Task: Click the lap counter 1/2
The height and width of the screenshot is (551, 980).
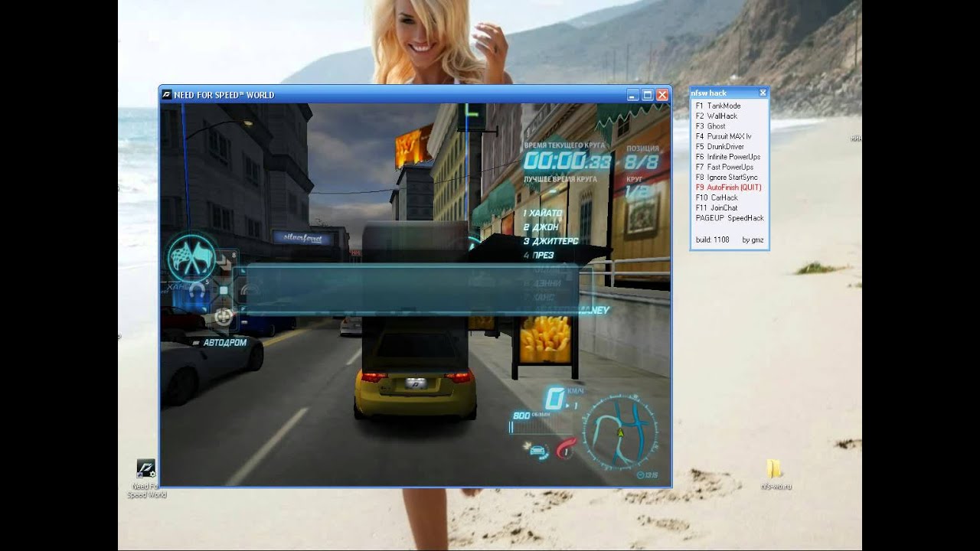Action: 639,193
